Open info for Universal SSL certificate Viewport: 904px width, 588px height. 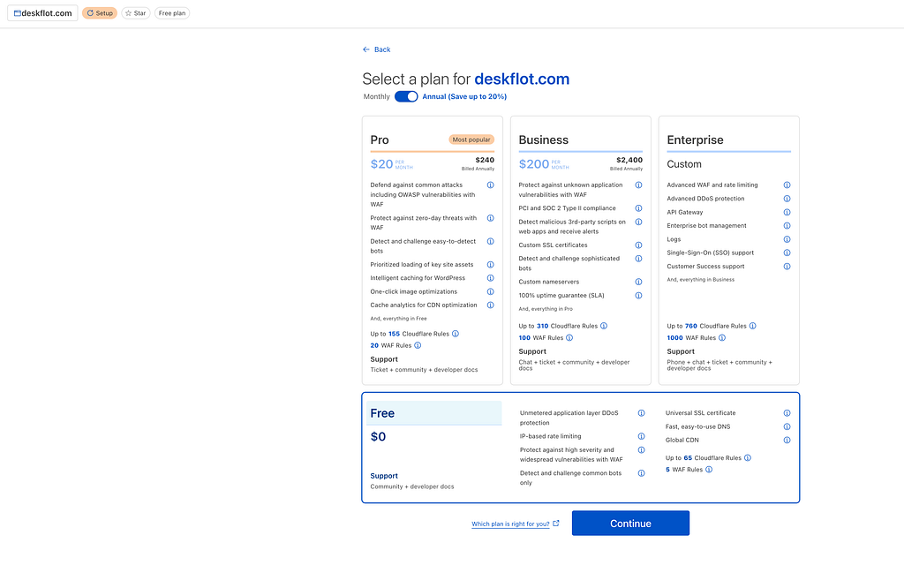point(787,413)
